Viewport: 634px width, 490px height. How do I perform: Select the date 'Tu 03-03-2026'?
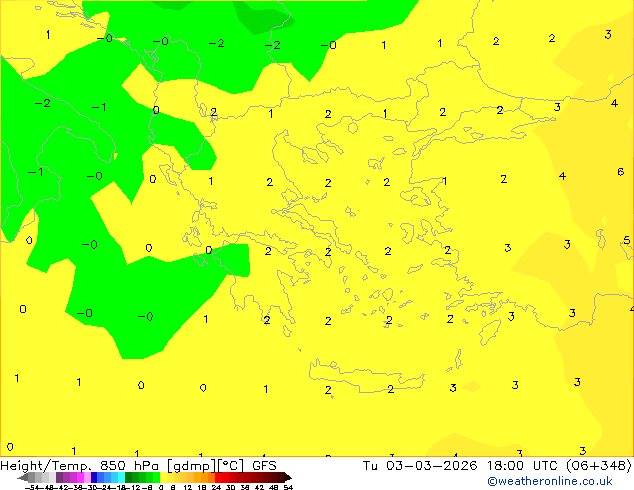pos(420,466)
